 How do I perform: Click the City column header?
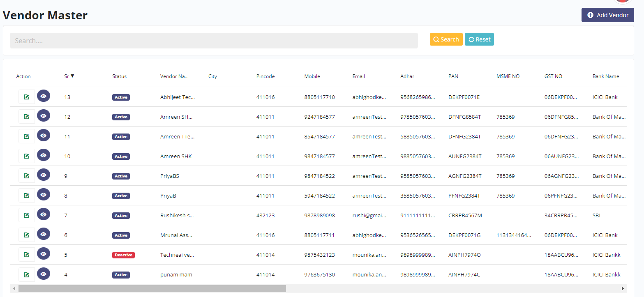(x=212, y=76)
